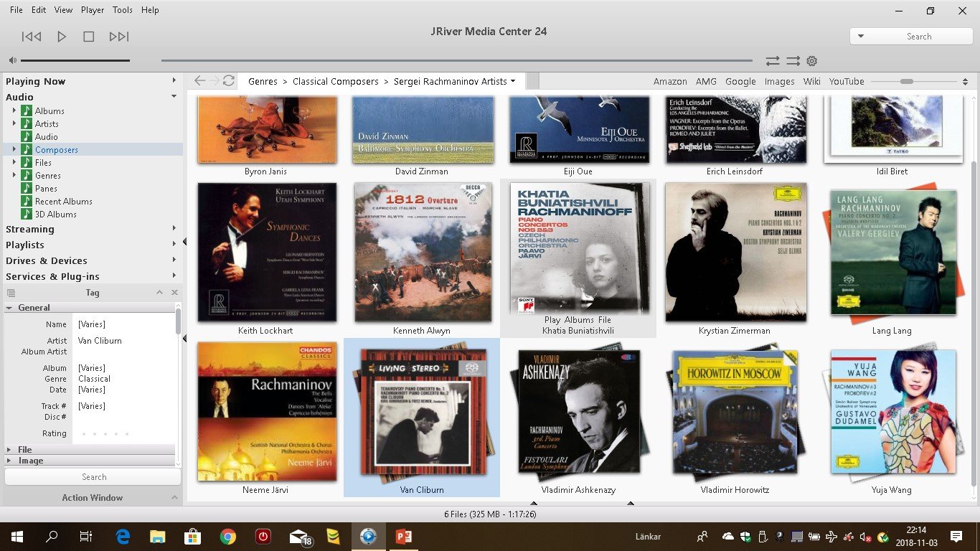Click the YouTube link
This screenshot has height=551, width=980.
pyautogui.click(x=847, y=82)
